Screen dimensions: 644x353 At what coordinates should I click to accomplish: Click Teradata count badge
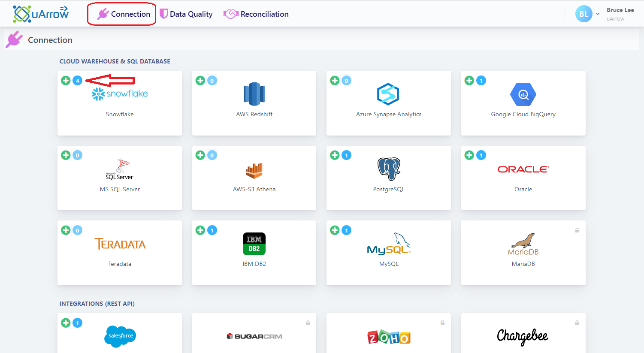point(78,230)
